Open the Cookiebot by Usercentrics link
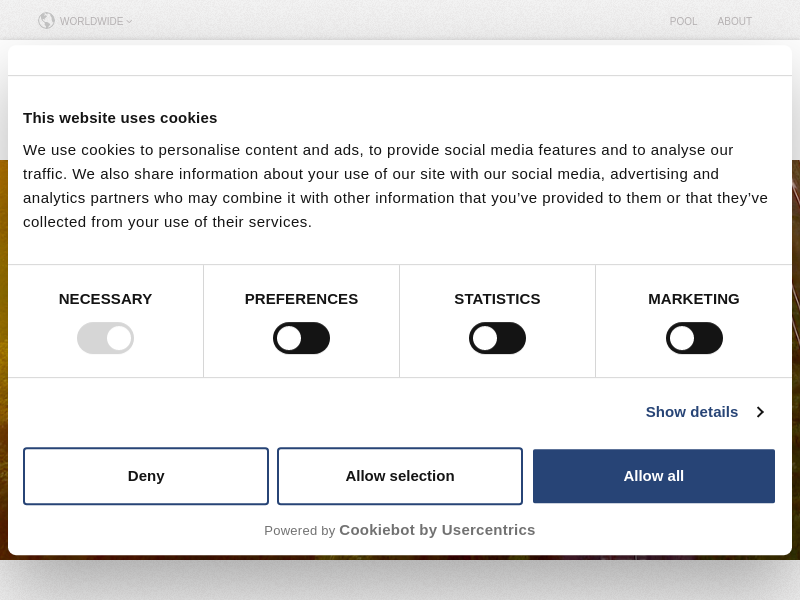The image size is (800, 600). tap(437, 530)
